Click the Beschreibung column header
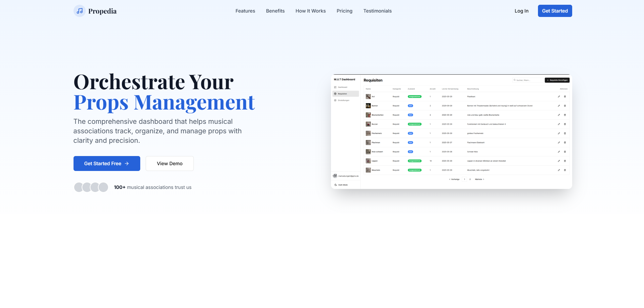Image resolution: width=644 pixels, height=308 pixels. click(473, 89)
